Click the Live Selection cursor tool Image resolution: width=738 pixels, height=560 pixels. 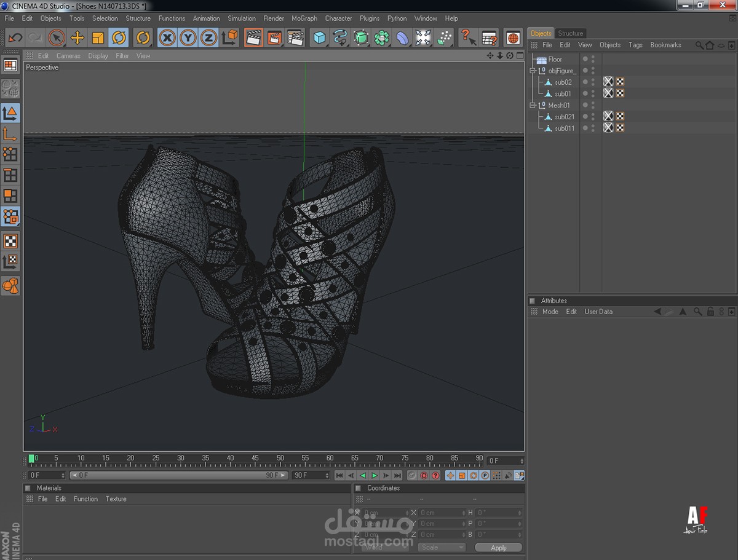click(x=57, y=38)
